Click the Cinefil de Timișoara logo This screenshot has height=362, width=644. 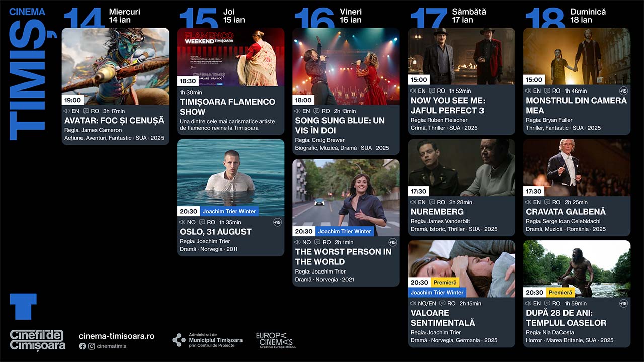37,340
